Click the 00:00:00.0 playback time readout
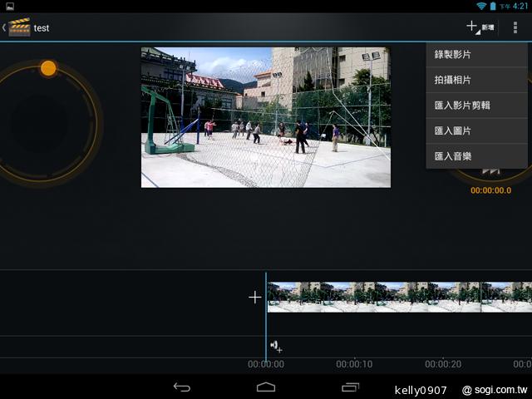Viewport: 532px width, 399px height. (490, 190)
